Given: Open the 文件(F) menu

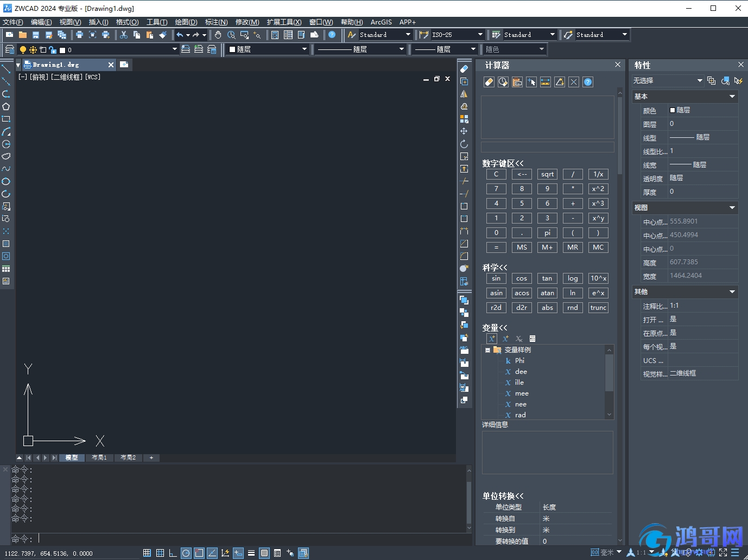Looking at the screenshot, I should (13, 22).
